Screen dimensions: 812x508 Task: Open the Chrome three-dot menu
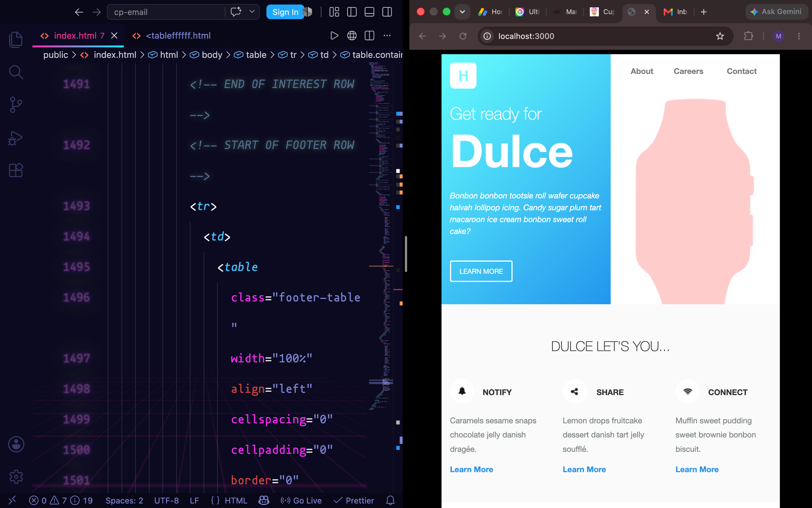(799, 36)
